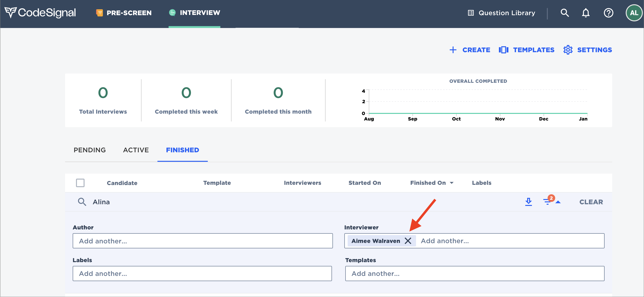Image resolution: width=644 pixels, height=297 pixels.
Task: Click the CodeSignal logo
Action: [x=40, y=13]
